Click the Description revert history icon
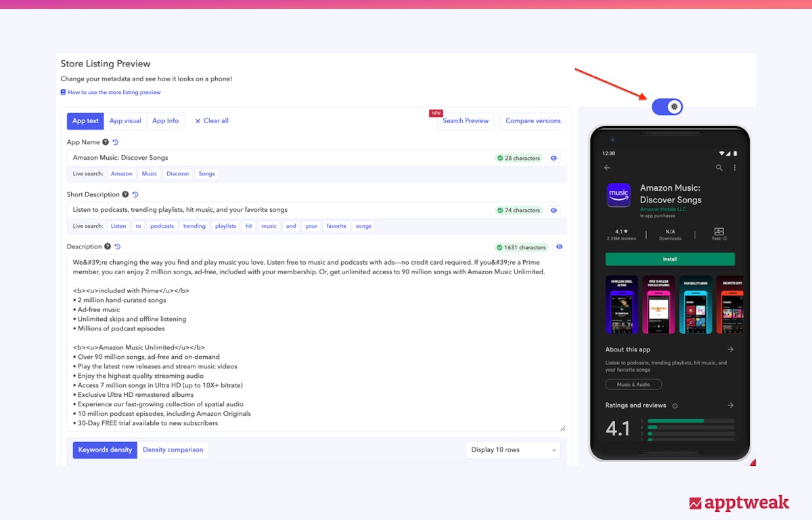The width and height of the screenshot is (812, 520). click(x=118, y=247)
